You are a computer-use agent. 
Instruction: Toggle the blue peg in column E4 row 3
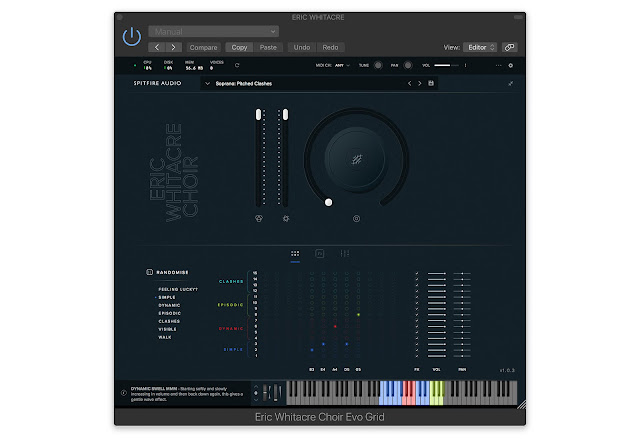click(323, 344)
